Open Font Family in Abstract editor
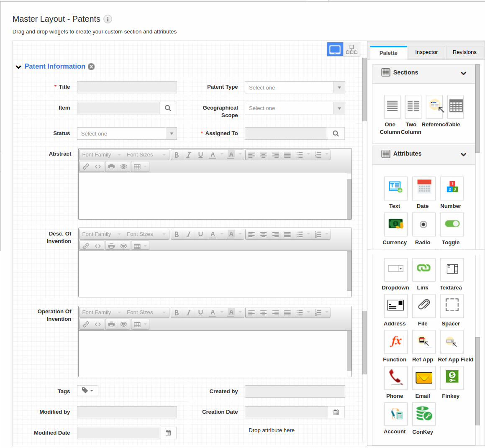The width and height of the screenshot is (485, 448). pyautogui.click(x=101, y=155)
